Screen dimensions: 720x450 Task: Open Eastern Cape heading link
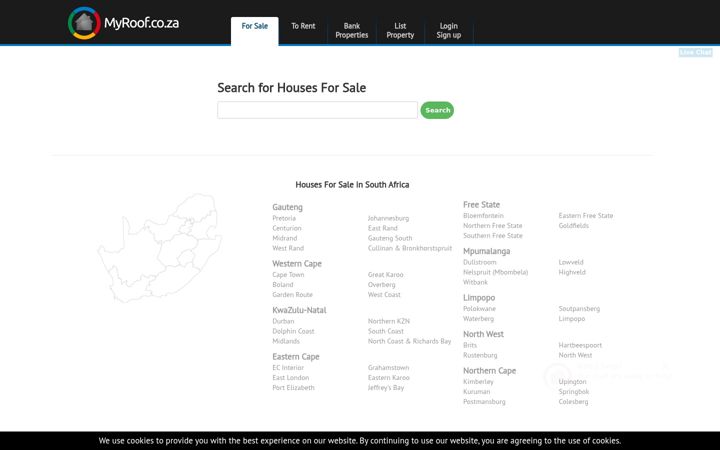pos(296,357)
